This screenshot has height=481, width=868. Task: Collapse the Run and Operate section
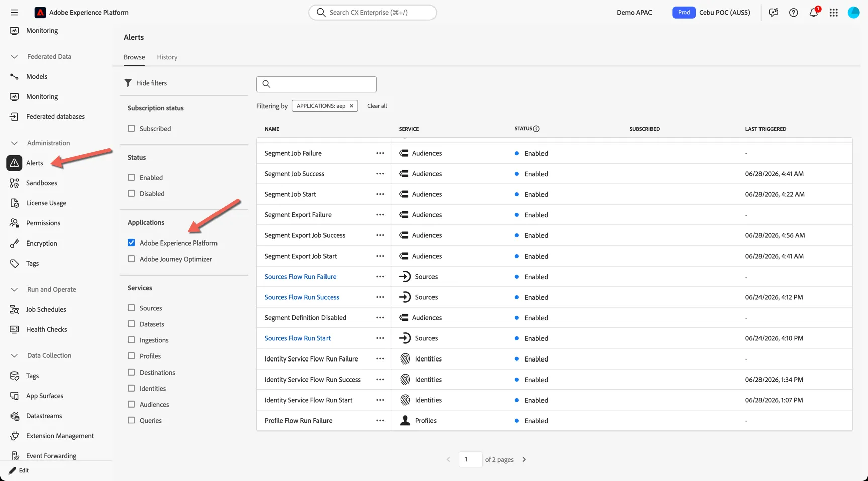coord(14,290)
